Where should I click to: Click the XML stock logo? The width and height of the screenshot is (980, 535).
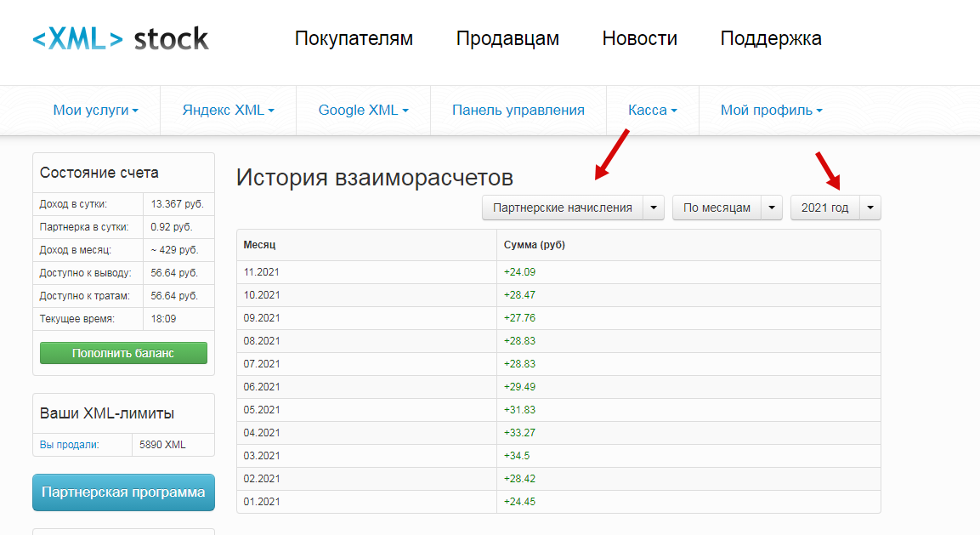click(120, 39)
